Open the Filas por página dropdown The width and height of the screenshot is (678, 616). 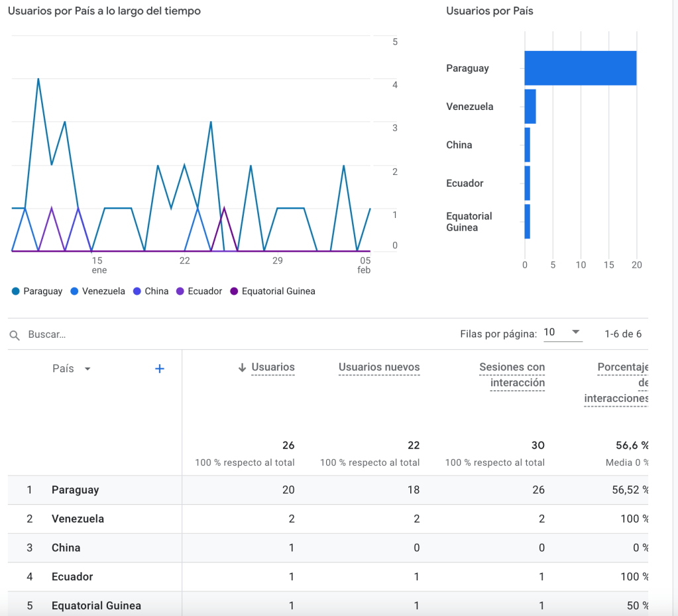[562, 333]
